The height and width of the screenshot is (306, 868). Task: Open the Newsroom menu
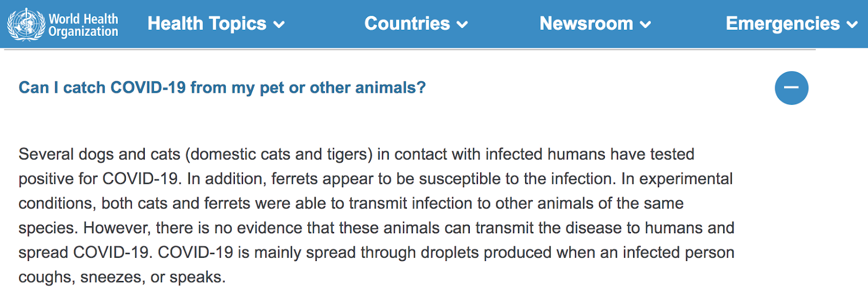[x=586, y=24]
